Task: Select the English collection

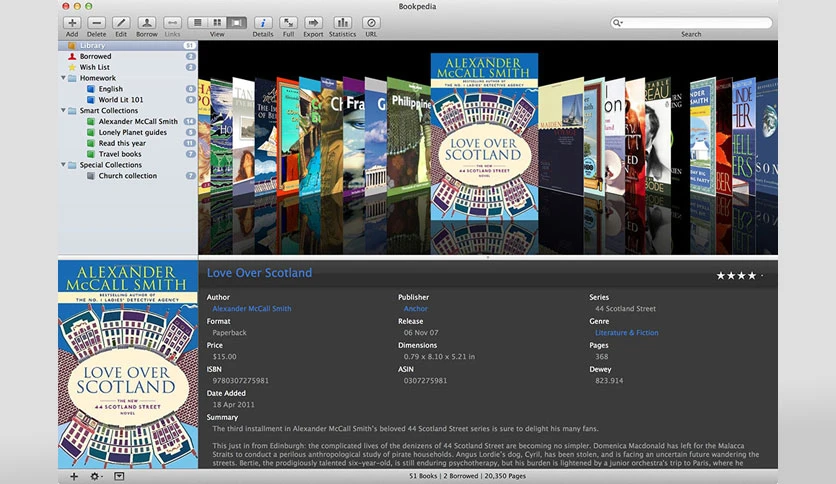Action: coord(127,89)
